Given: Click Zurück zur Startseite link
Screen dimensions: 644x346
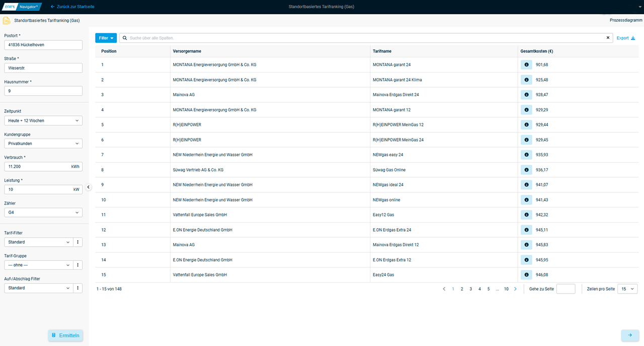Looking at the screenshot, I should coord(72,7).
